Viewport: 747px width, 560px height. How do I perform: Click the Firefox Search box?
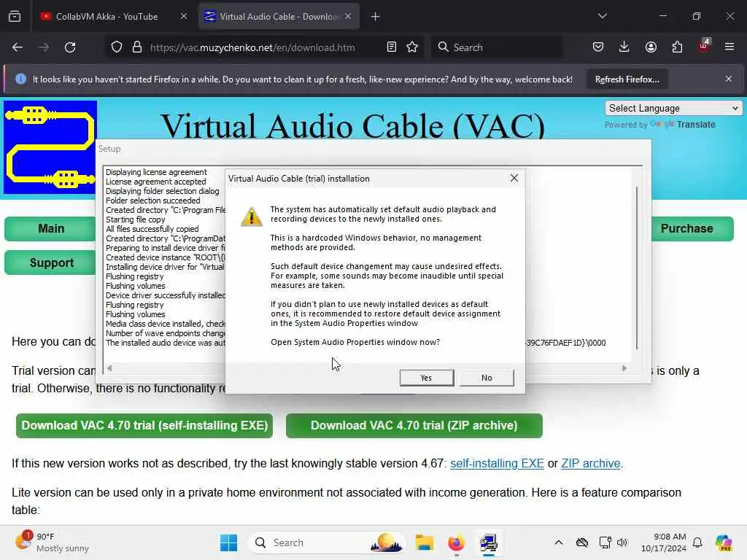[496, 47]
